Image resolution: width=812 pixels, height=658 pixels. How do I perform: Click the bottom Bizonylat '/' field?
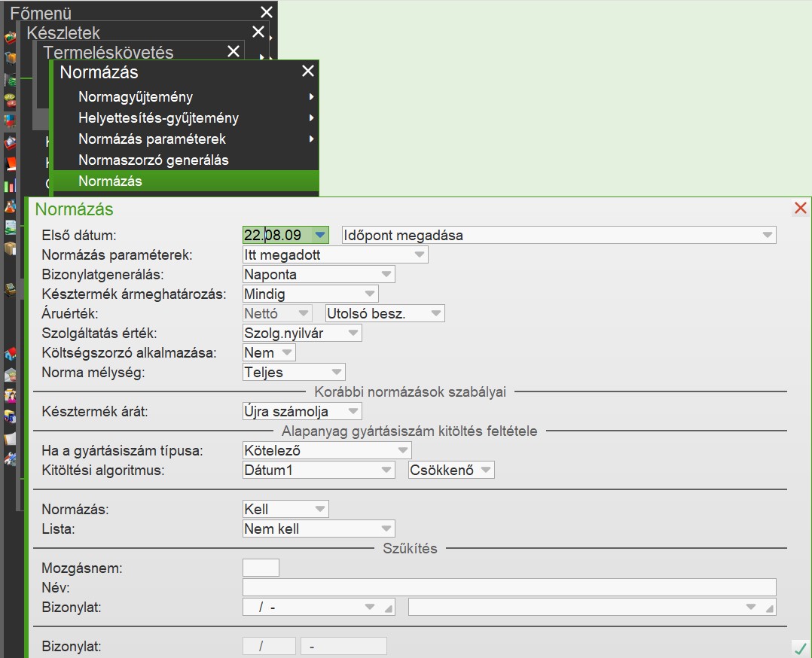click(270, 647)
